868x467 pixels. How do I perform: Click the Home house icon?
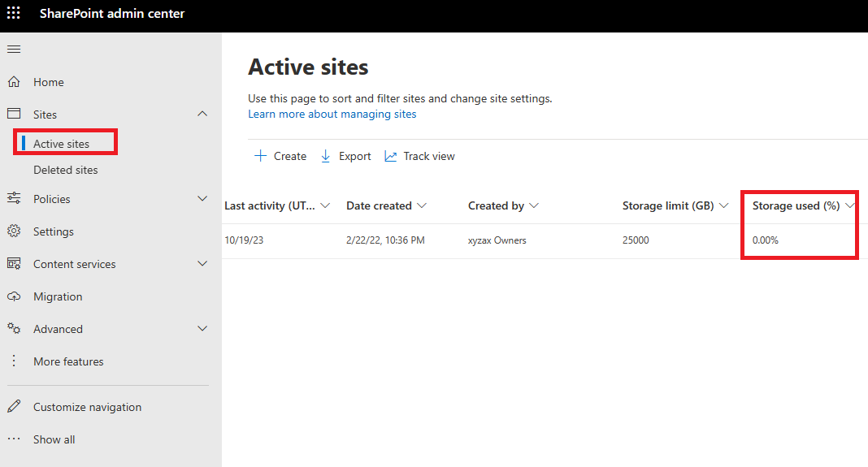[x=14, y=82]
